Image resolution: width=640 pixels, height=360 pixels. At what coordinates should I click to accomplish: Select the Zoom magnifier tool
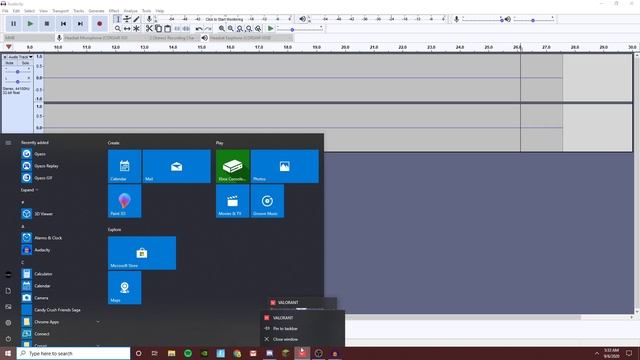(118, 29)
